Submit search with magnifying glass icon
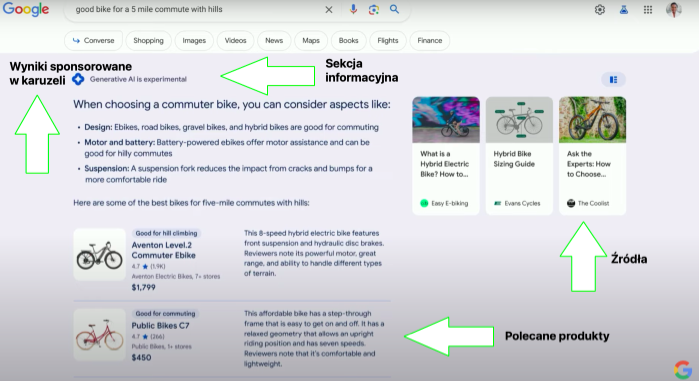699x381 pixels. (x=394, y=9)
